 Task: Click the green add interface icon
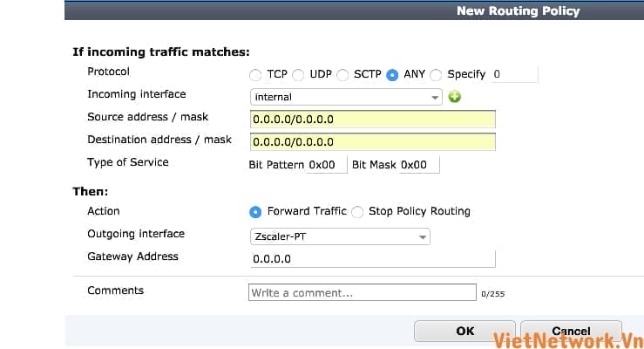point(454,97)
